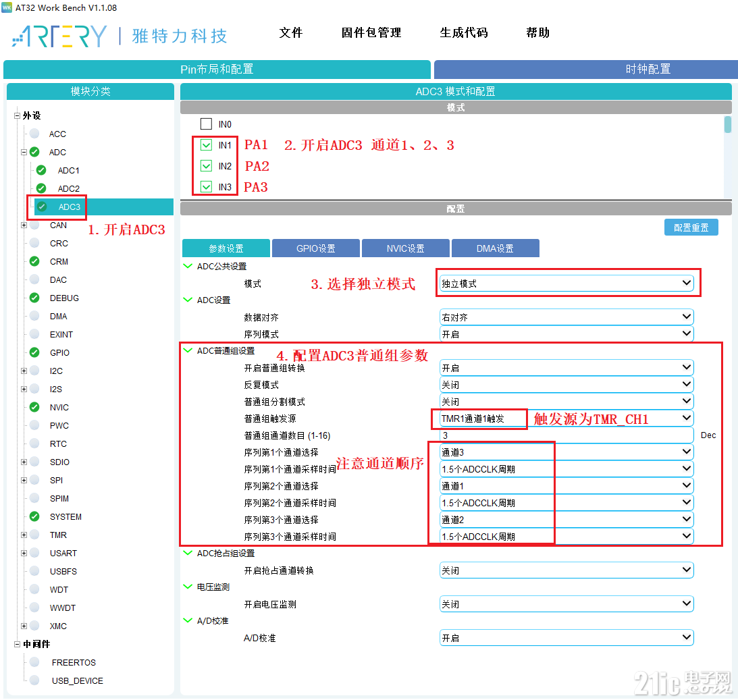
Task: Open the 生成代码 menu
Action: (464, 32)
